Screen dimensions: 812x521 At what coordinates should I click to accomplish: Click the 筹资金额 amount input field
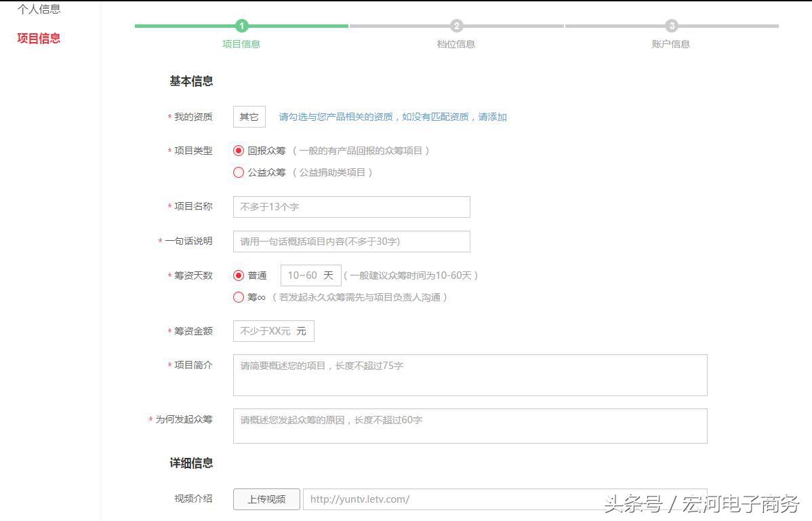click(x=274, y=331)
